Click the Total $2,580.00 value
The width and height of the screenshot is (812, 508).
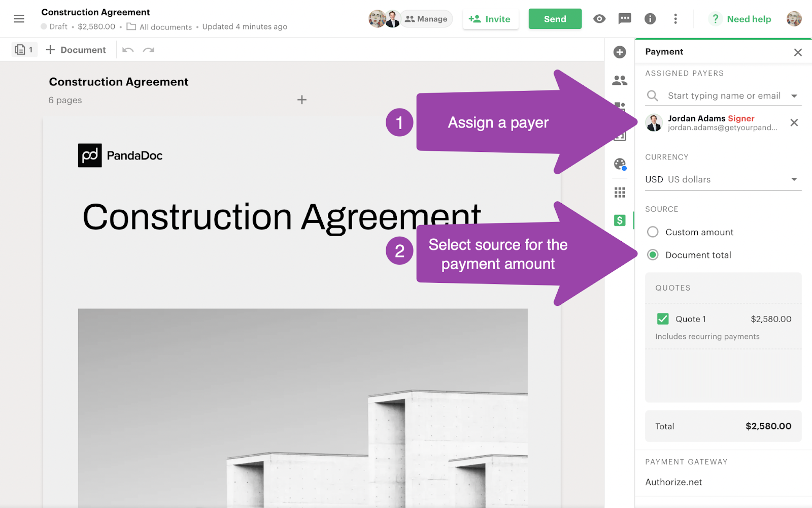point(768,426)
